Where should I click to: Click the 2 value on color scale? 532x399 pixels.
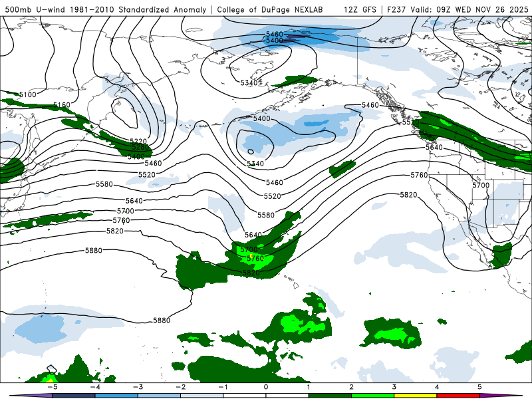coord(351,387)
